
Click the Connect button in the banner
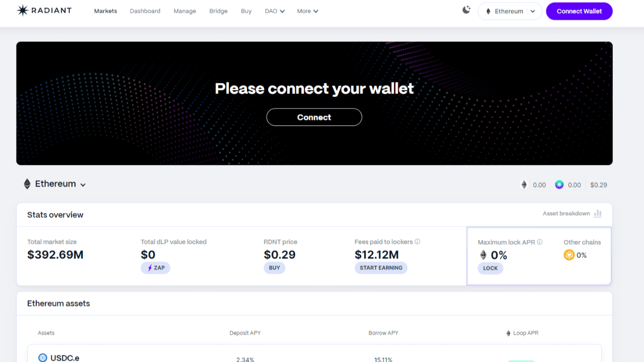(x=314, y=117)
